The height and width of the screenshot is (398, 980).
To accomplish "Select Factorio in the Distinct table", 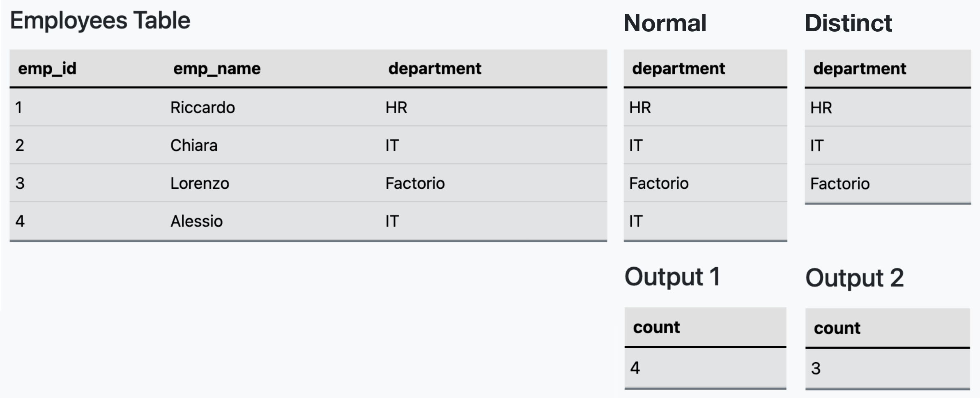I will click(840, 184).
